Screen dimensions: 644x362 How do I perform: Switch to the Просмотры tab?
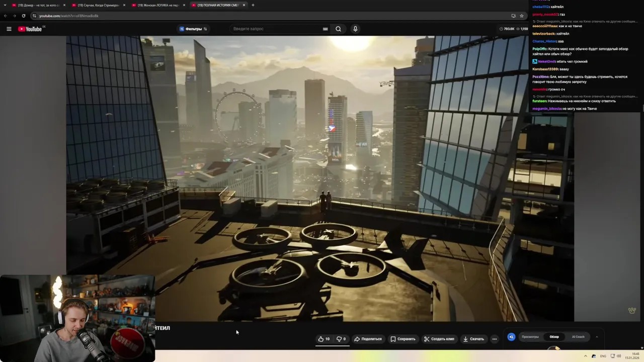530,337
